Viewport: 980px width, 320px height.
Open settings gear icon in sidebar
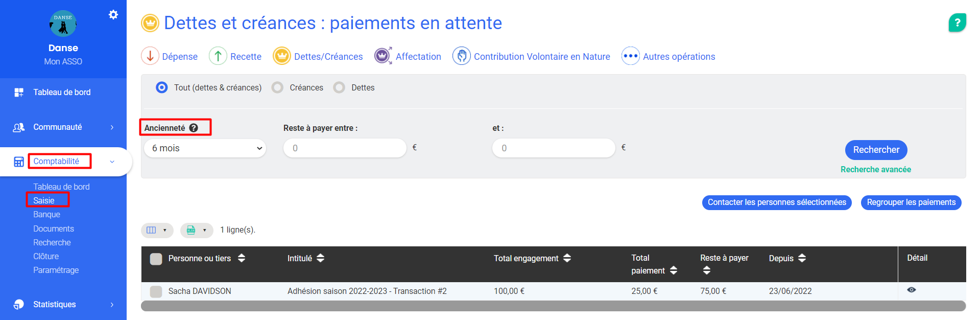pos(113,15)
